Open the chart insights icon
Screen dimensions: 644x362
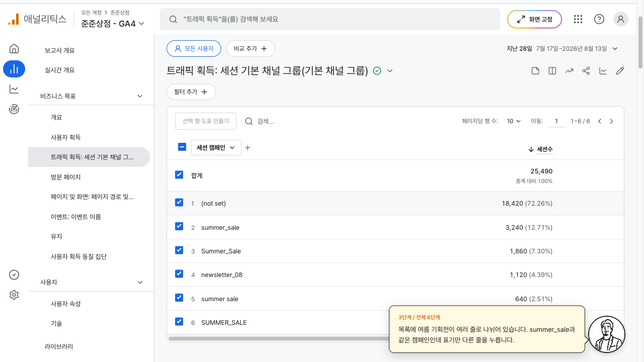click(x=603, y=71)
